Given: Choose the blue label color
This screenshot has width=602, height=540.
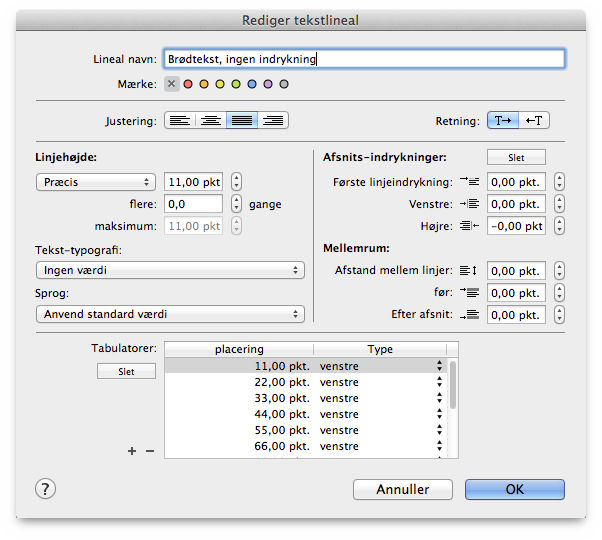Looking at the screenshot, I should pos(252,84).
